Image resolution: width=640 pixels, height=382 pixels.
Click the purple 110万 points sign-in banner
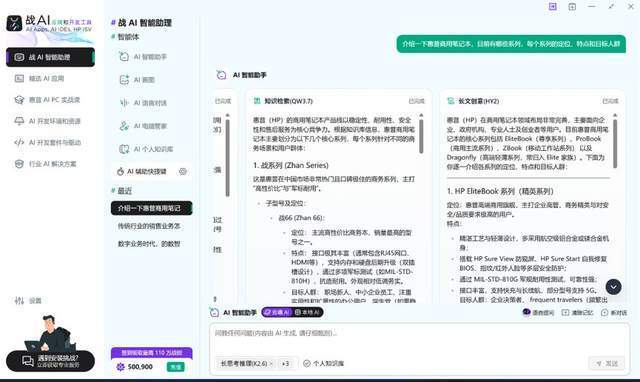click(x=151, y=353)
